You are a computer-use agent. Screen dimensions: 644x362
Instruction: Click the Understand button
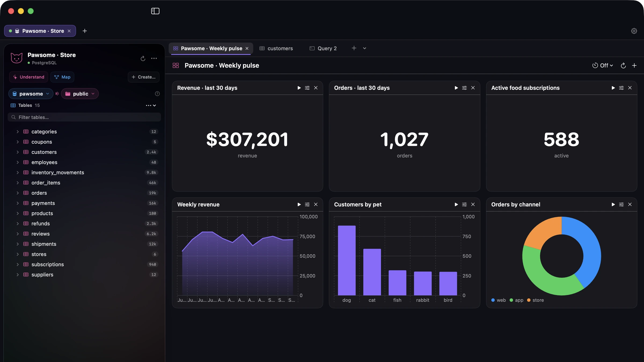click(x=29, y=77)
